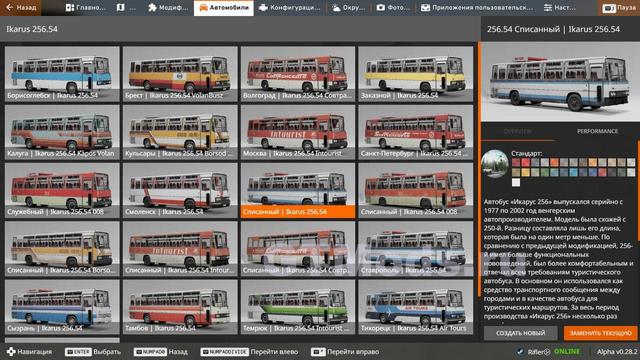Select the Темрюк Ikarus 256.54 Intourist bus
The image size is (640, 360).
298,307
